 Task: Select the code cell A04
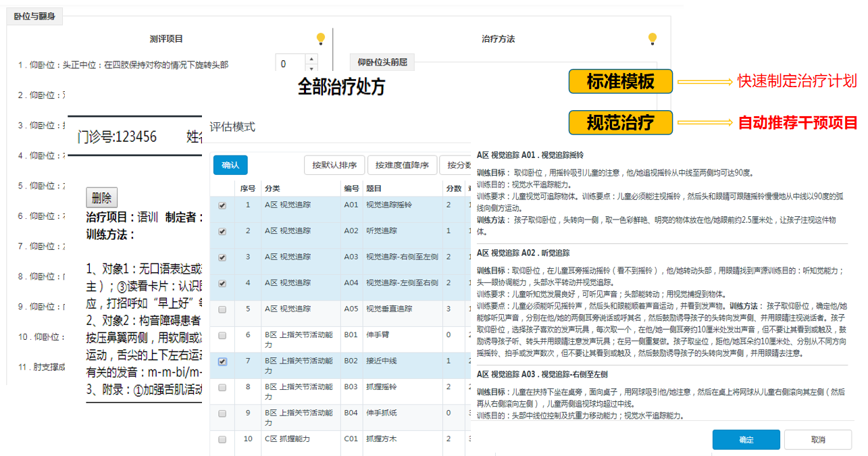pyautogui.click(x=351, y=283)
